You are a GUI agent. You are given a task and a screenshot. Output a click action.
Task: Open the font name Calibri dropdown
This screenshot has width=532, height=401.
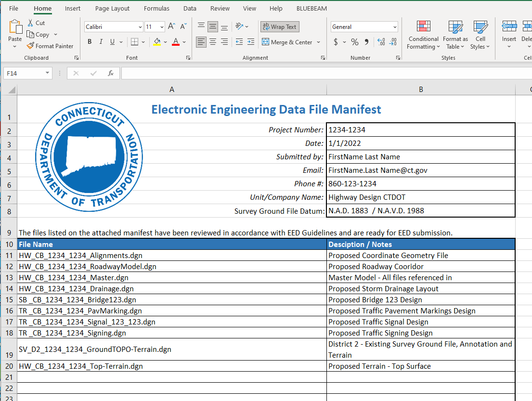point(140,27)
